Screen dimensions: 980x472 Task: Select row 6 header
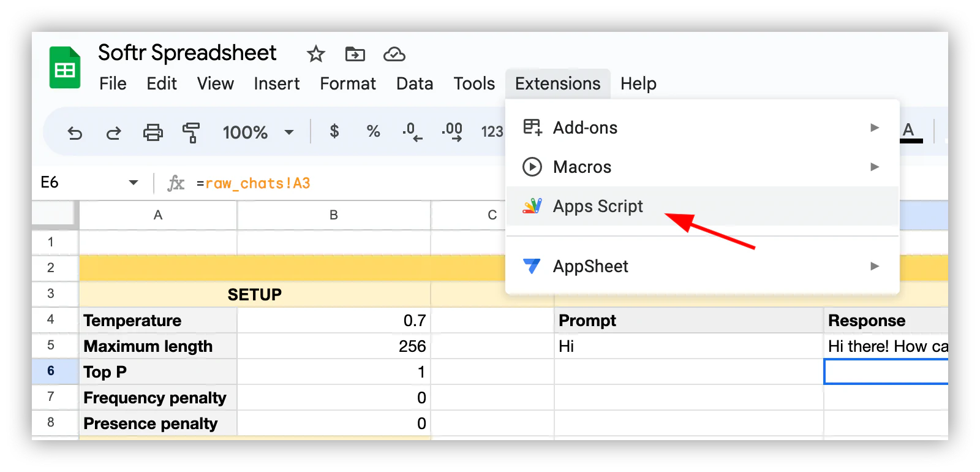(x=55, y=371)
